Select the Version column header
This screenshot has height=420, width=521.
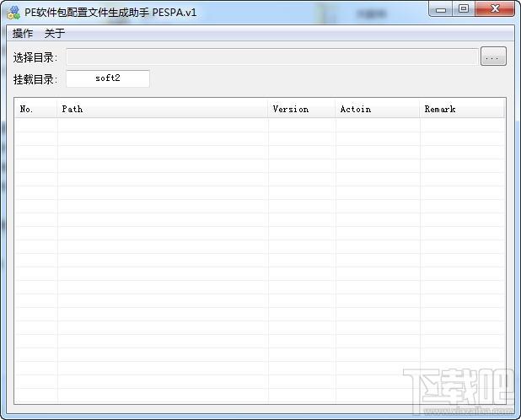(x=302, y=109)
